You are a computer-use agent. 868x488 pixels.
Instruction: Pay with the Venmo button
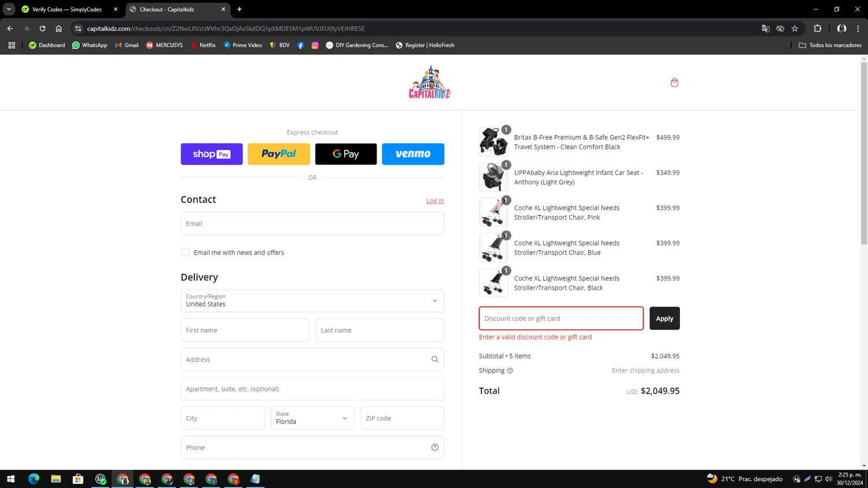pos(413,154)
